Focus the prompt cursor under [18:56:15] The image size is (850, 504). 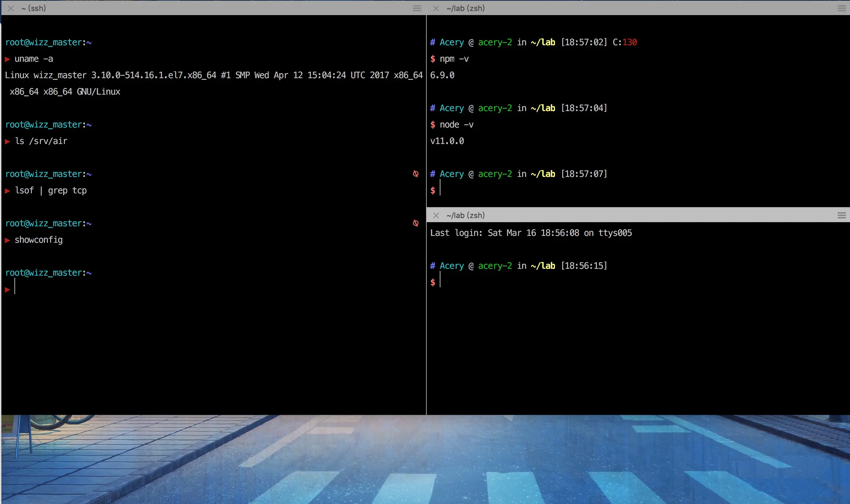coord(440,280)
